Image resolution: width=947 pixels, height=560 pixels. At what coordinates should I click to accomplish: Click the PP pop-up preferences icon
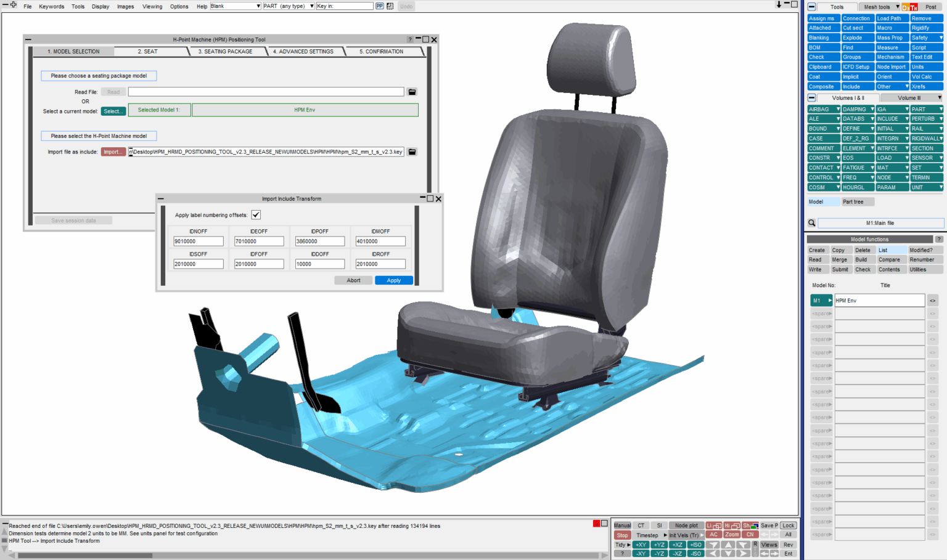click(380, 6)
